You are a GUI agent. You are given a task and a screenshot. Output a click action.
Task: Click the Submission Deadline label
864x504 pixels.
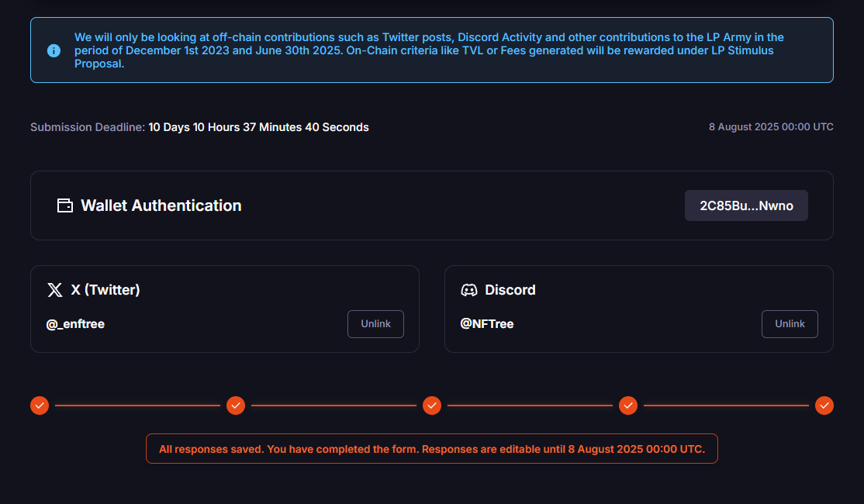[x=88, y=127]
